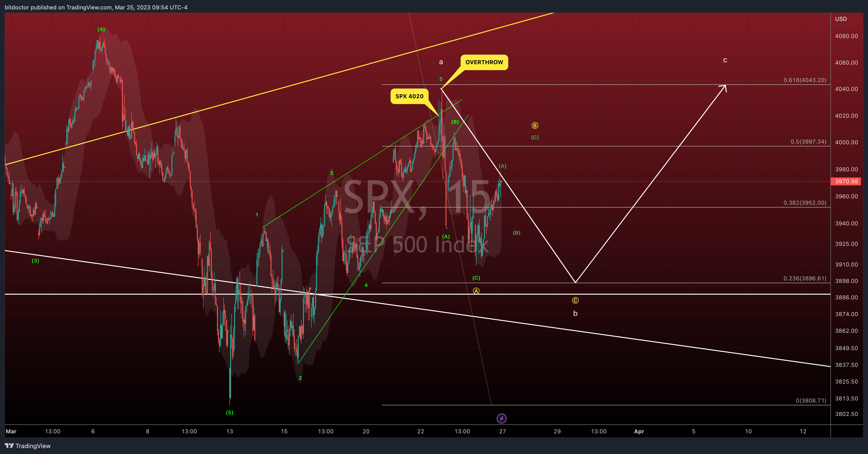Image resolution: width=868 pixels, height=454 pixels.
Task: Select the green wave 4 label
Action: click(366, 285)
